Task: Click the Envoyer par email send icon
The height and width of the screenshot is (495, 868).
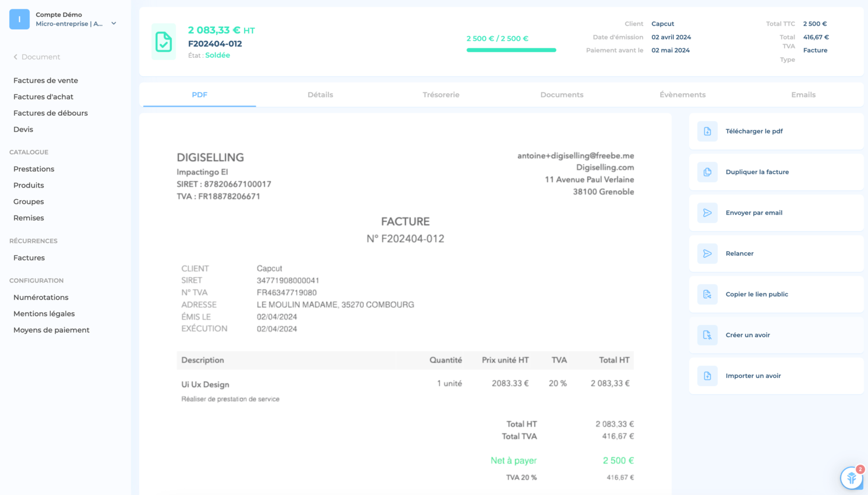Action: 707,213
